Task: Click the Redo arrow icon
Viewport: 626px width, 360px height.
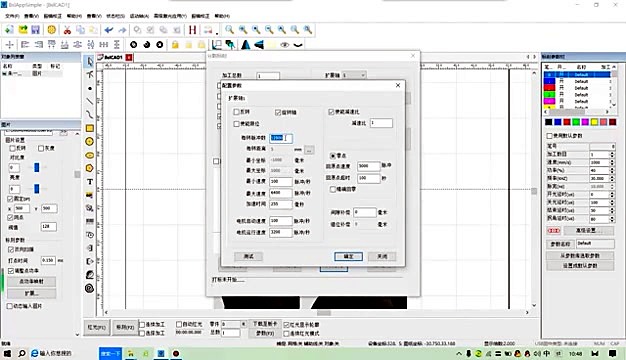Action: pyautogui.click(x=122, y=30)
